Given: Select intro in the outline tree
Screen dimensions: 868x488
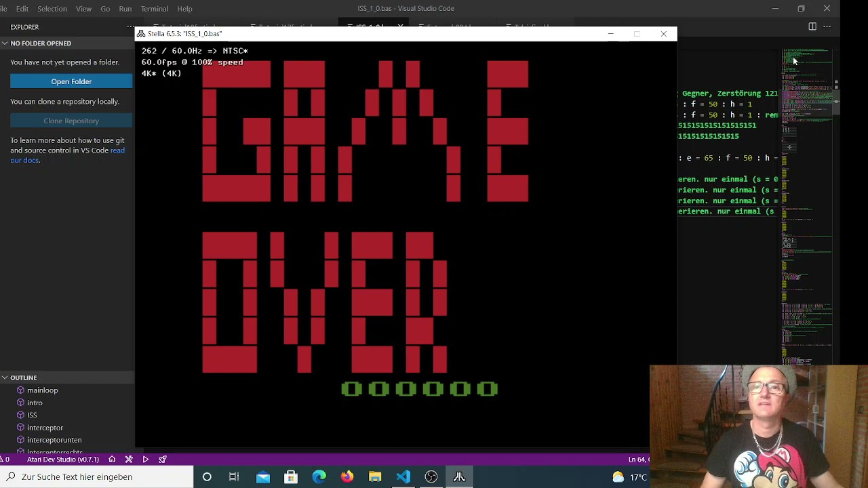Looking at the screenshot, I should pos(35,403).
